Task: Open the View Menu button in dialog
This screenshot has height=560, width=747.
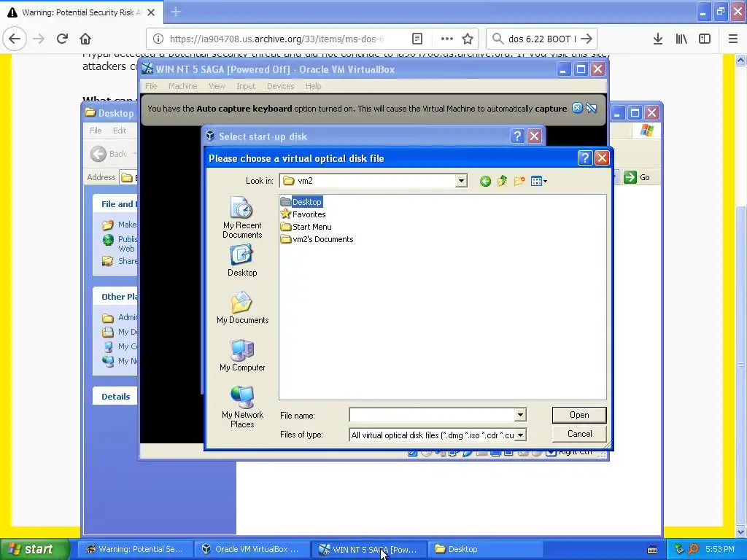Action: click(x=539, y=181)
